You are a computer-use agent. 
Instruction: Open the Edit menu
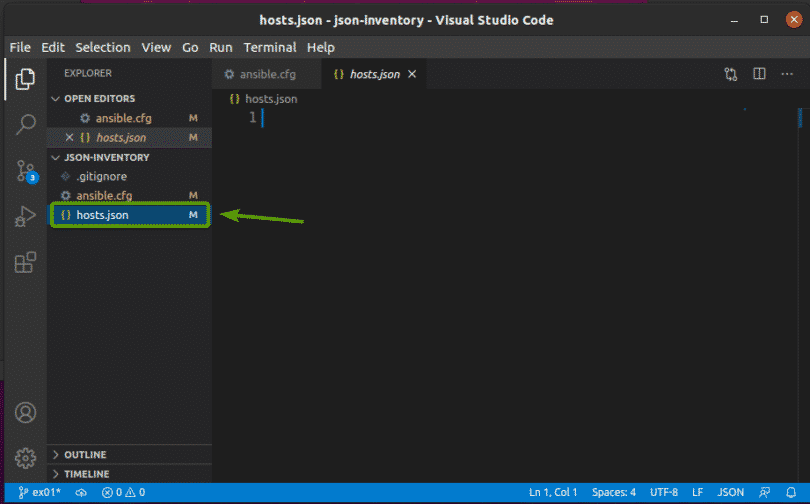click(53, 48)
